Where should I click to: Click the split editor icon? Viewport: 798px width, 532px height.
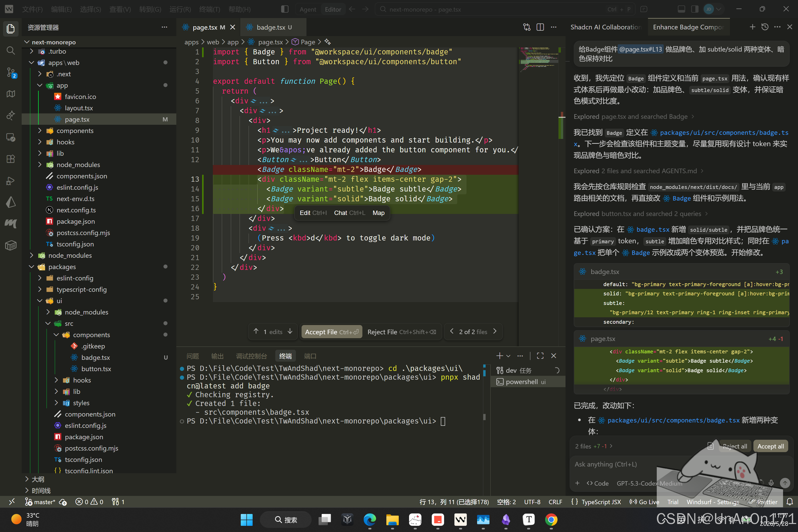click(540, 27)
